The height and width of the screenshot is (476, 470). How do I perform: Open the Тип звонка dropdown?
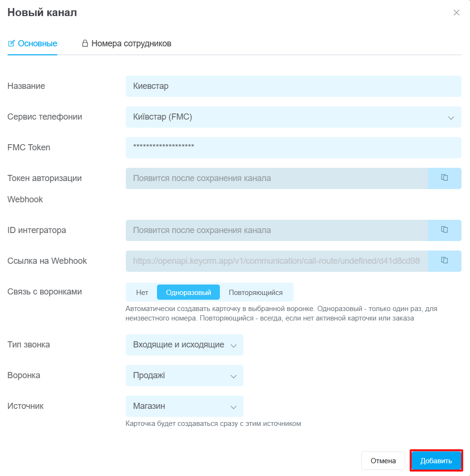(x=184, y=345)
